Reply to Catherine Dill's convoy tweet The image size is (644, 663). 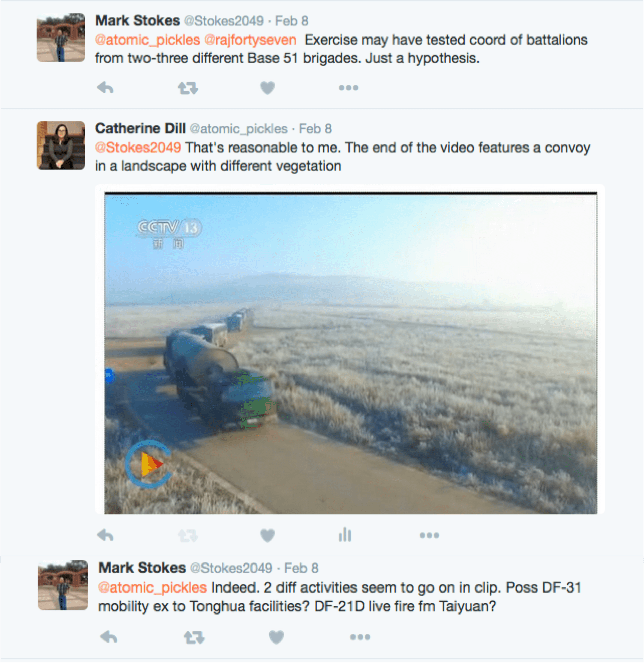pyautogui.click(x=106, y=535)
